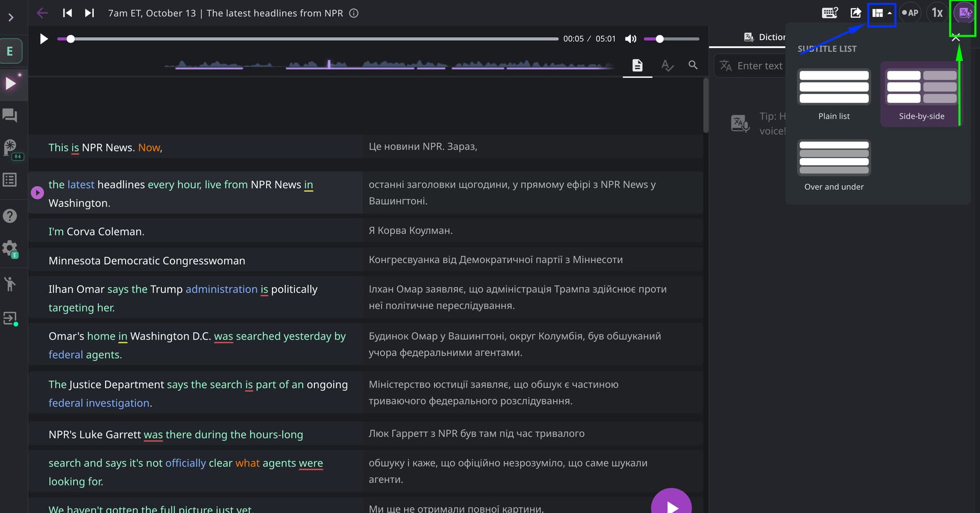Screen dimensions: 980x513
Task: Click the line 'I'm Corva Coleman.'
Action: [x=96, y=232]
